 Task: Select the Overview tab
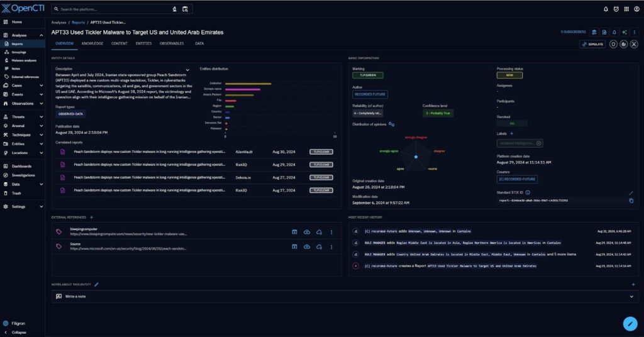[x=65, y=43]
